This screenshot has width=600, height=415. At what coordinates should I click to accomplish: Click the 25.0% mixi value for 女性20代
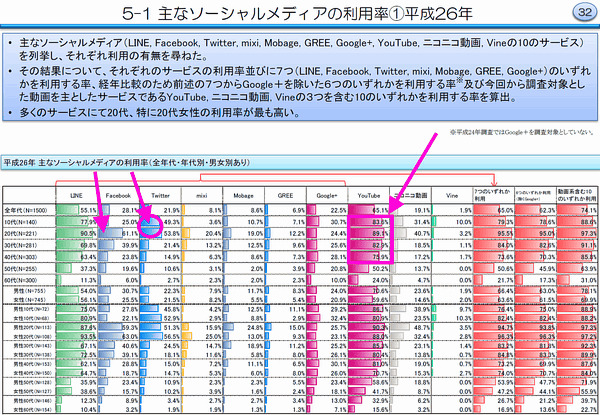coord(213,335)
